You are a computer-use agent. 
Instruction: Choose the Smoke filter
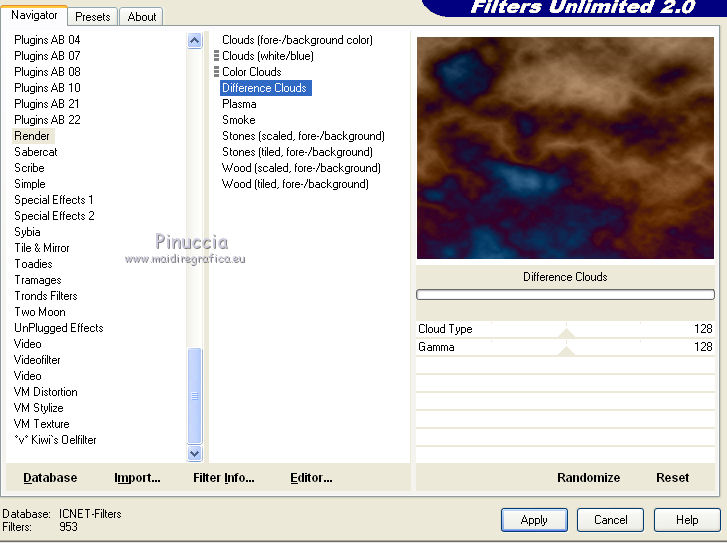(x=239, y=120)
